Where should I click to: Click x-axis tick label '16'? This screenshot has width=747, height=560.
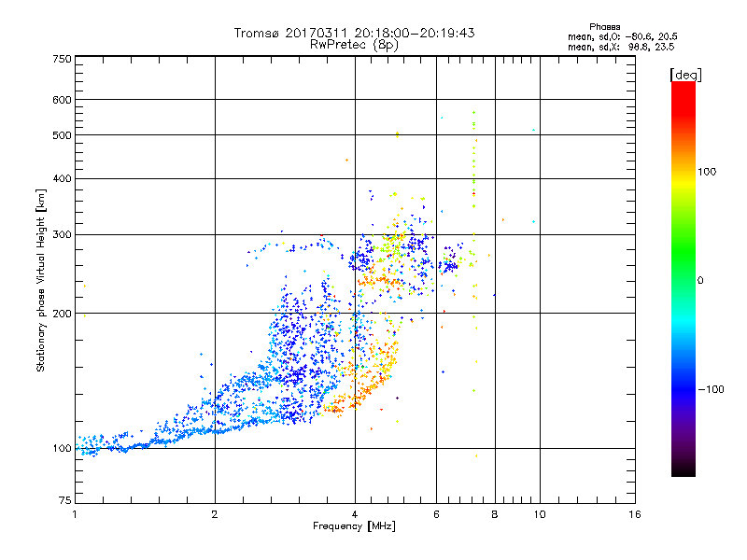635,514
